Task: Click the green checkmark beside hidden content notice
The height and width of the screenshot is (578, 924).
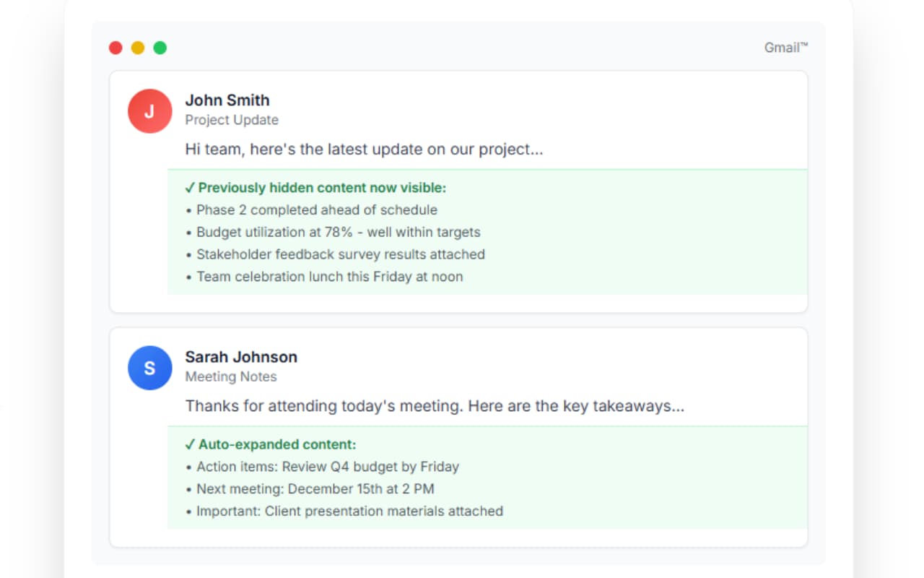Action: pos(190,187)
